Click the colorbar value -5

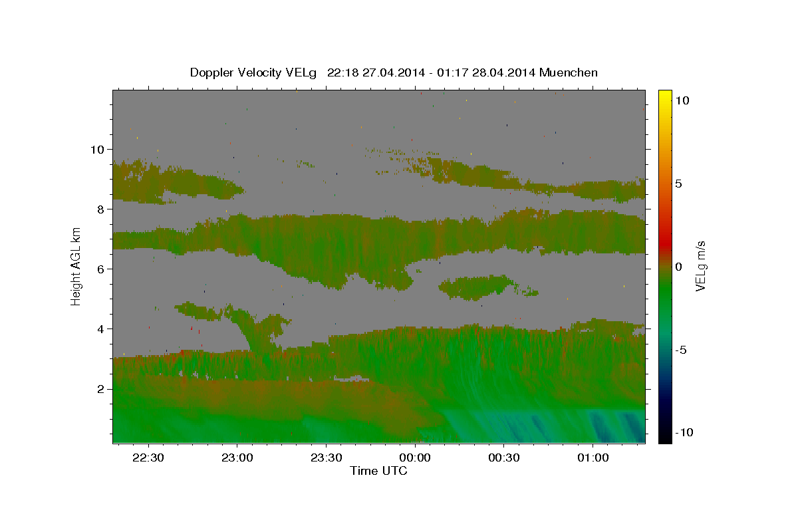pyautogui.click(x=681, y=350)
